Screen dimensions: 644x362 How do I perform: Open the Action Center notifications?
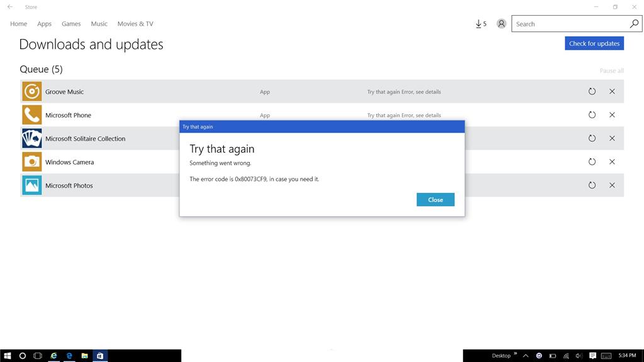tap(592, 356)
